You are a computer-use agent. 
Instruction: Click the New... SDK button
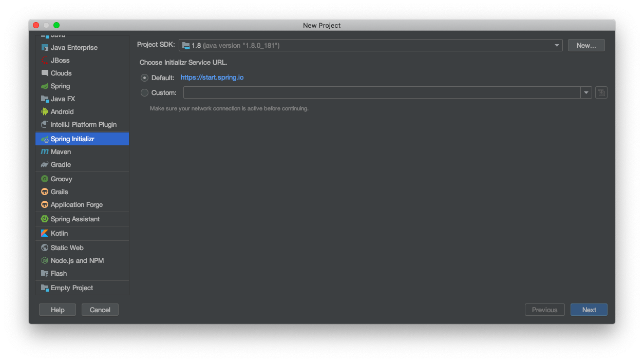tap(586, 46)
